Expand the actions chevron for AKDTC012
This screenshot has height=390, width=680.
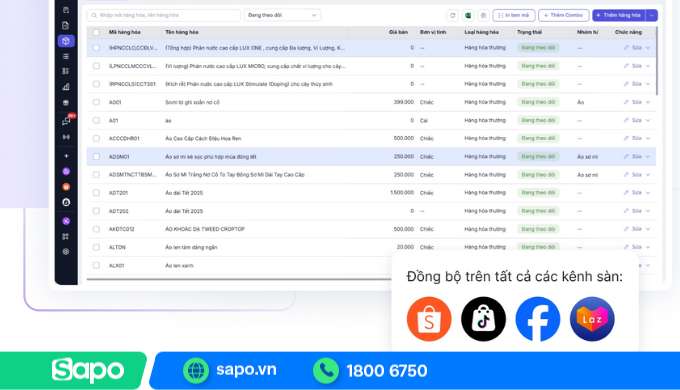pos(648,229)
